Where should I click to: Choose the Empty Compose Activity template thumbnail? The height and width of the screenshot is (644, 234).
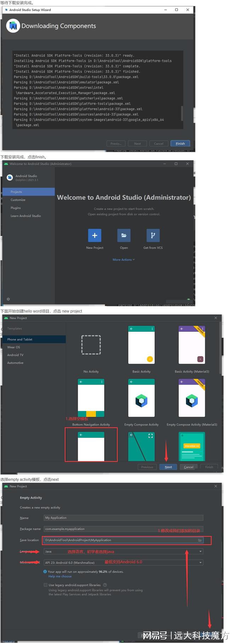pyautogui.click(x=141, y=398)
